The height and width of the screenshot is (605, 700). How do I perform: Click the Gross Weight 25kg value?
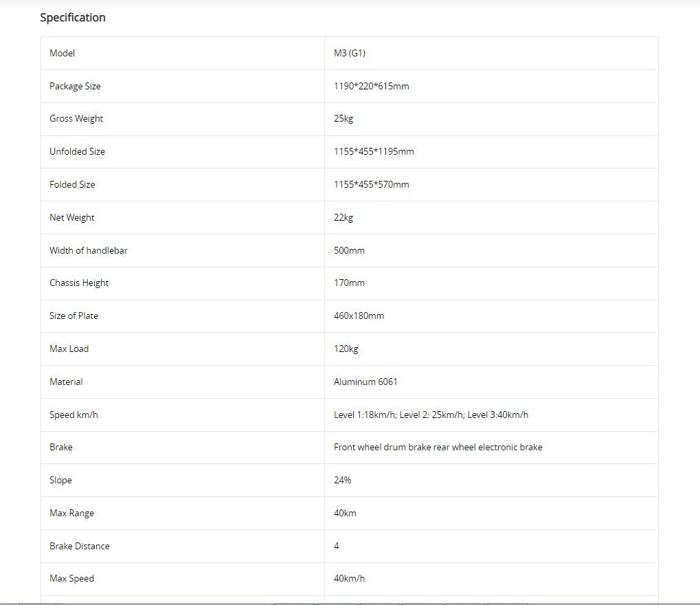[x=343, y=118]
